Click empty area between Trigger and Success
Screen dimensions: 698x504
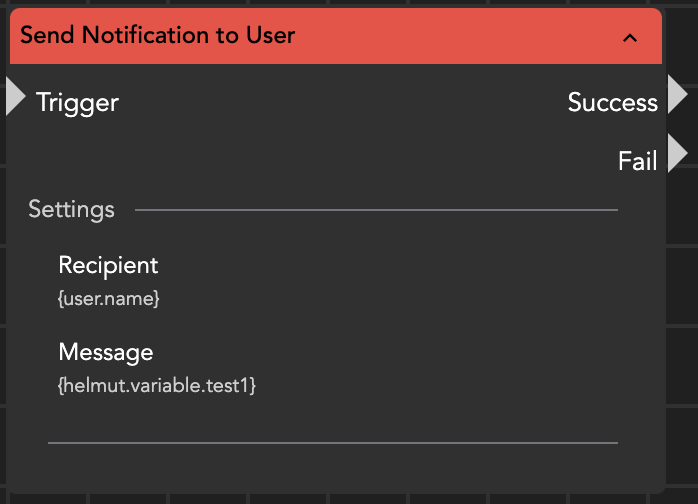tap(340, 102)
